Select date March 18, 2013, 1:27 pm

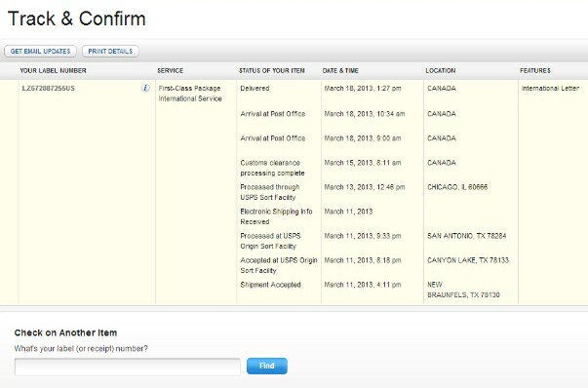click(x=363, y=89)
